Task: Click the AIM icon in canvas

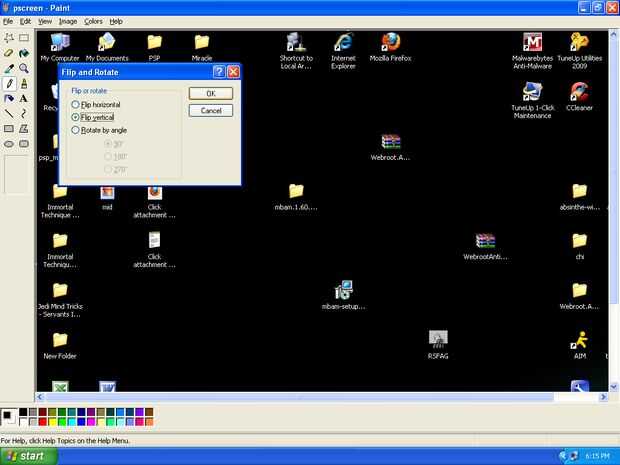Action: (x=580, y=340)
